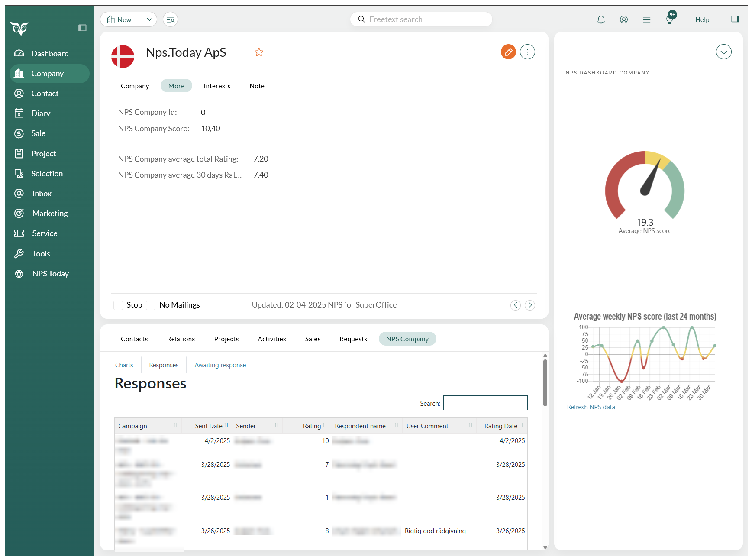This screenshot has height=560, width=752.
Task: Click the lightbulb tips icon
Action: point(669,19)
